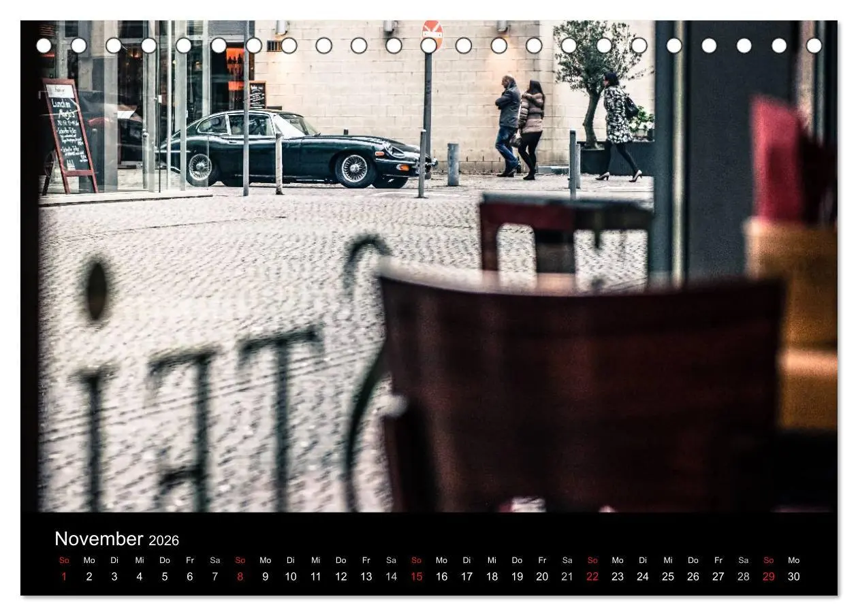Click date 8 in red

[240, 577]
